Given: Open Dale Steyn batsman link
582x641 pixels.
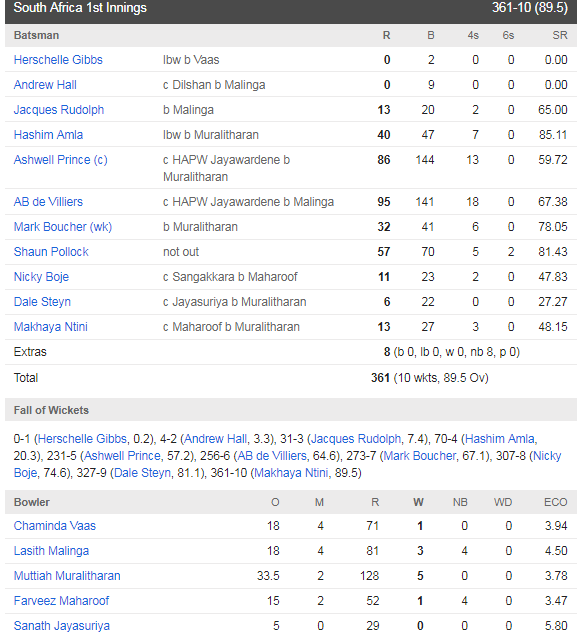Looking at the screenshot, I should tap(42, 302).
